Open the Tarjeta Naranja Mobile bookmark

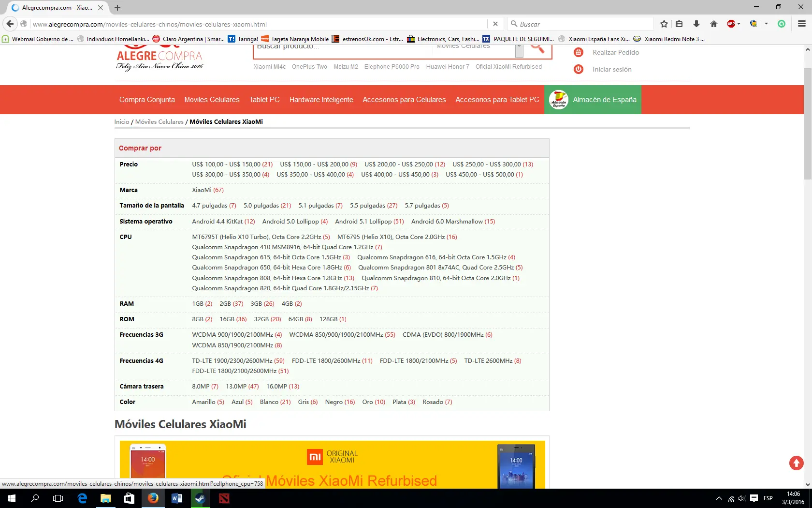coord(295,39)
